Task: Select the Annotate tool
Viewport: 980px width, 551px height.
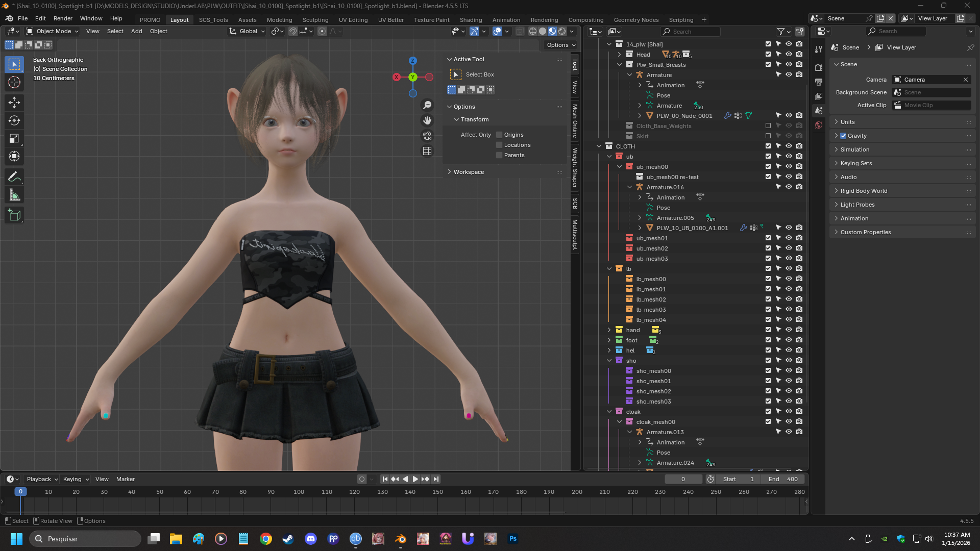Action: pos(14,176)
